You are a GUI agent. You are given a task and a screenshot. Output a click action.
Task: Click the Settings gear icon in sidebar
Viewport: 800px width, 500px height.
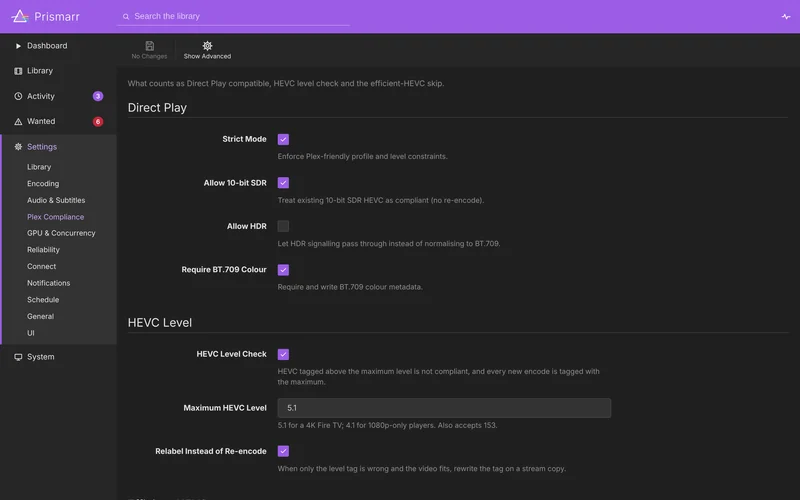(18, 147)
